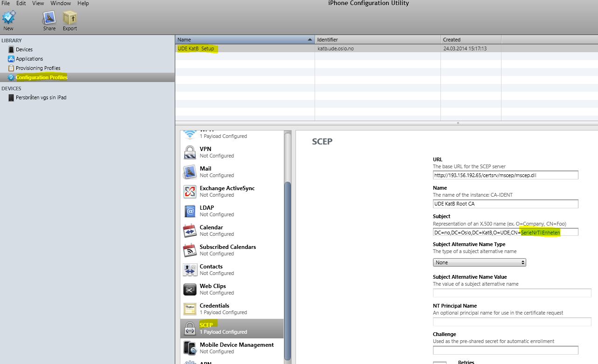Select the Subscribed Calendars payload label

tap(228, 247)
